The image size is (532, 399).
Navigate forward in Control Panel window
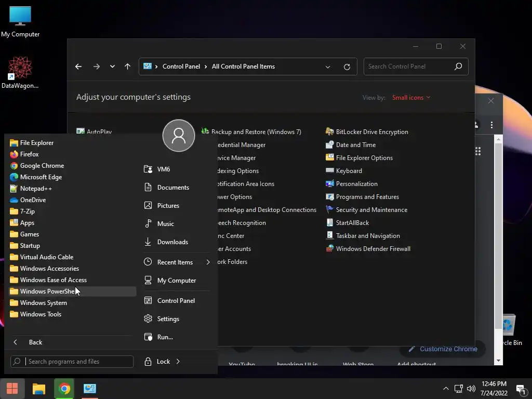[96, 66]
